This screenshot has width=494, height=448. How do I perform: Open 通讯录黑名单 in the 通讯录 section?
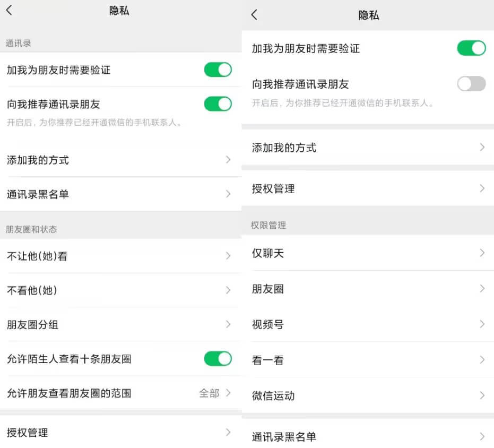point(121,194)
